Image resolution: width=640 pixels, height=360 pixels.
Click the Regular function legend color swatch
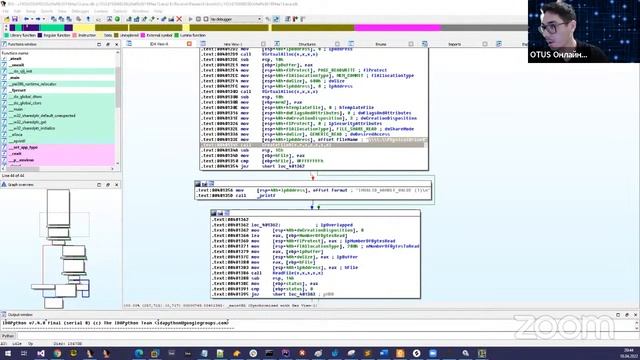click(x=40, y=36)
